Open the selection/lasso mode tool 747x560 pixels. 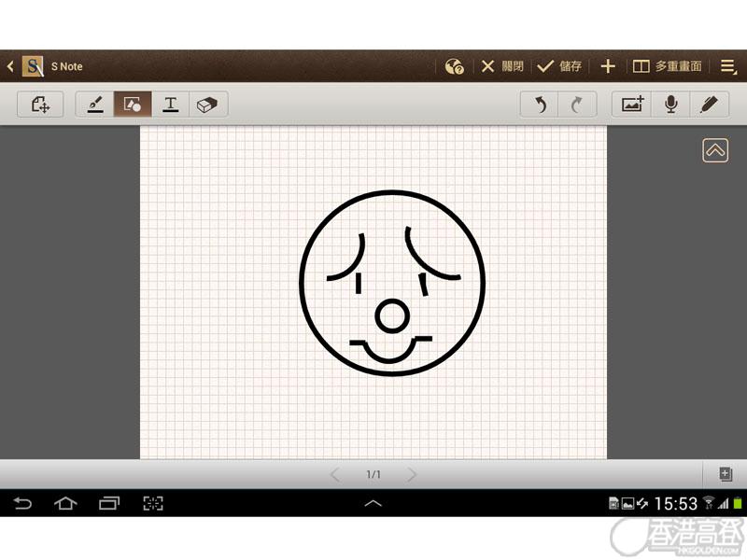tap(40, 105)
